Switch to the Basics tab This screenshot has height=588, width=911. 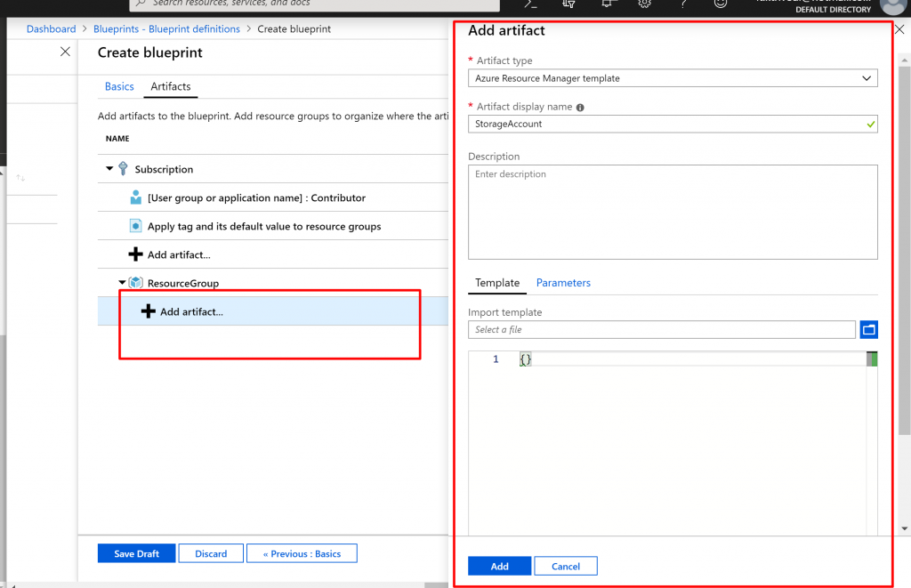coord(119,86)
